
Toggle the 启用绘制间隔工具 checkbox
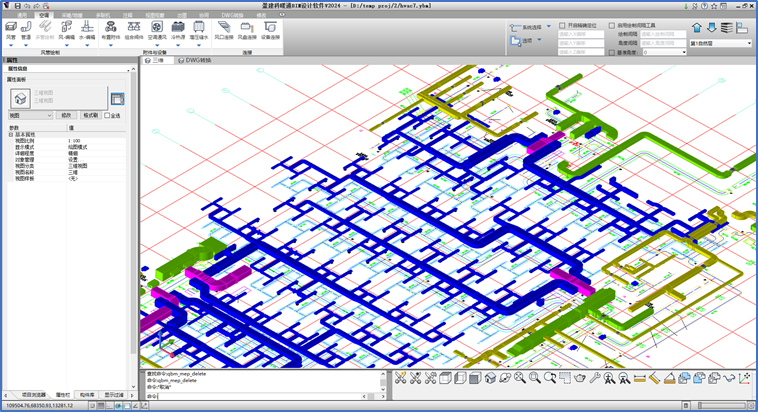click(611, 25)
